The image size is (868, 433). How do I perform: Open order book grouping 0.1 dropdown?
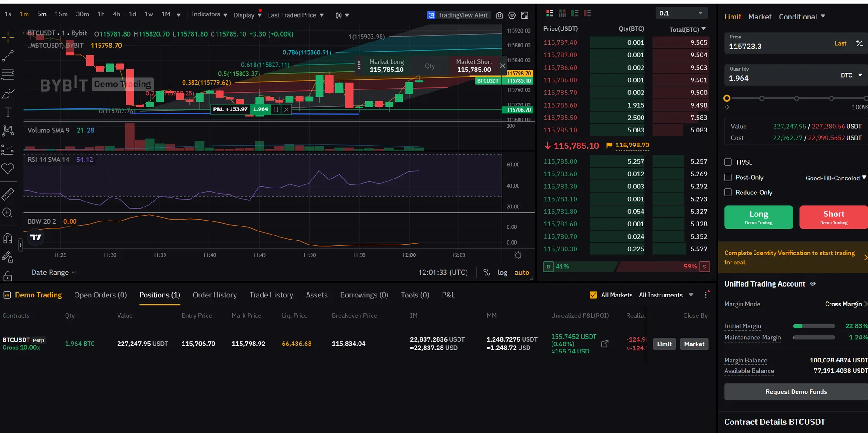coord(681,13)
